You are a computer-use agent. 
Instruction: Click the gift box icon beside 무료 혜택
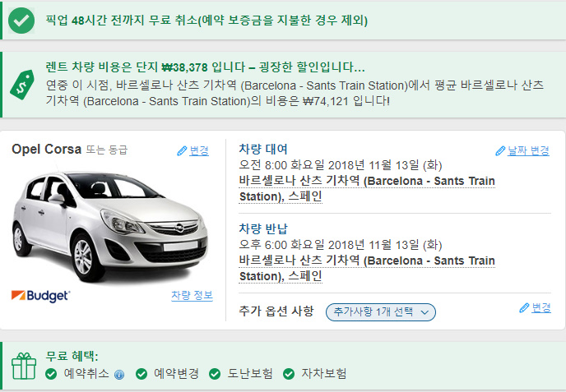click(x=24, y=366)
